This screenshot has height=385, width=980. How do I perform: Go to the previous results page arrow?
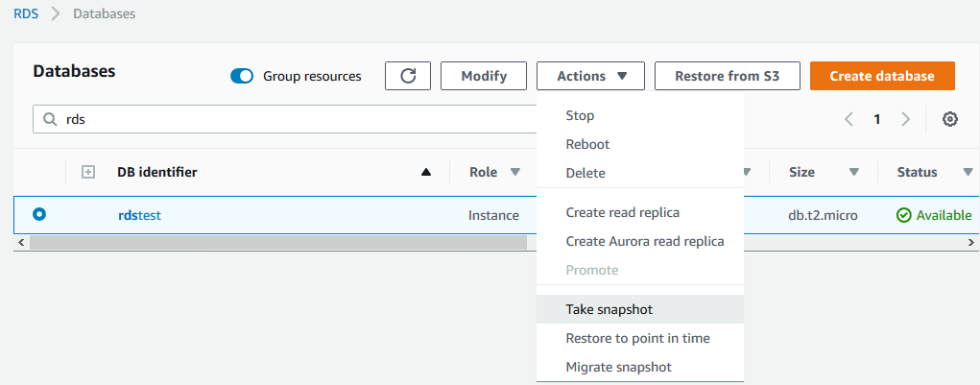pyautogui.click(x=849, y=119)
